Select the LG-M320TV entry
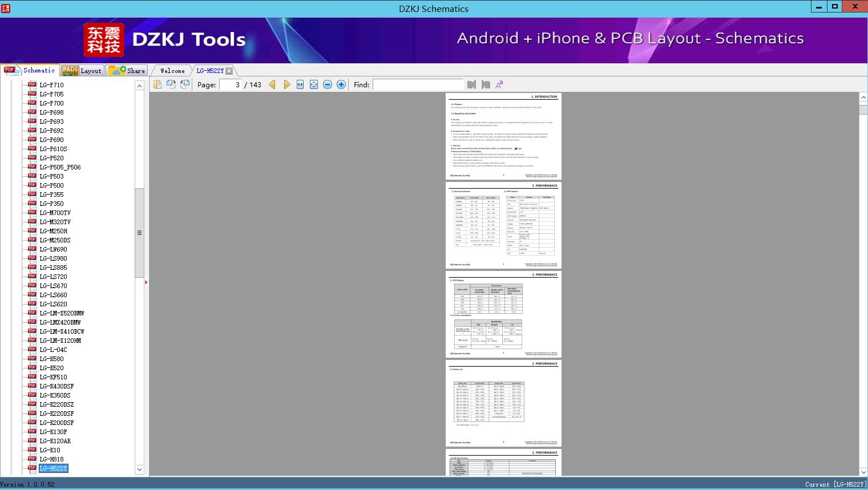Screen dimensions: 868x490 tap(55, 222)
